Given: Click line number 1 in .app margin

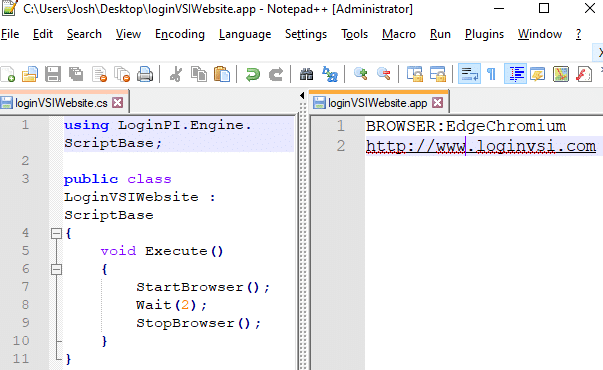Looking at the screenshot, I should (341, 126).
